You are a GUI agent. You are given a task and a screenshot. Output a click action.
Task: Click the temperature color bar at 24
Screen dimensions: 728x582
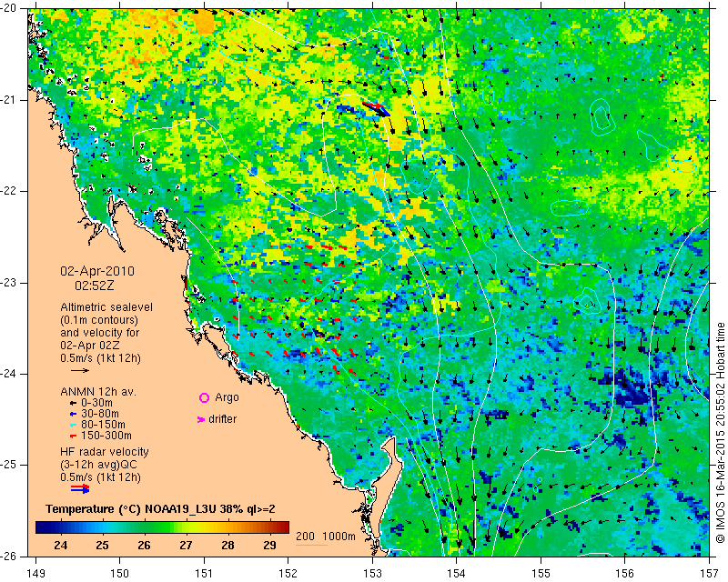[61, 527]
